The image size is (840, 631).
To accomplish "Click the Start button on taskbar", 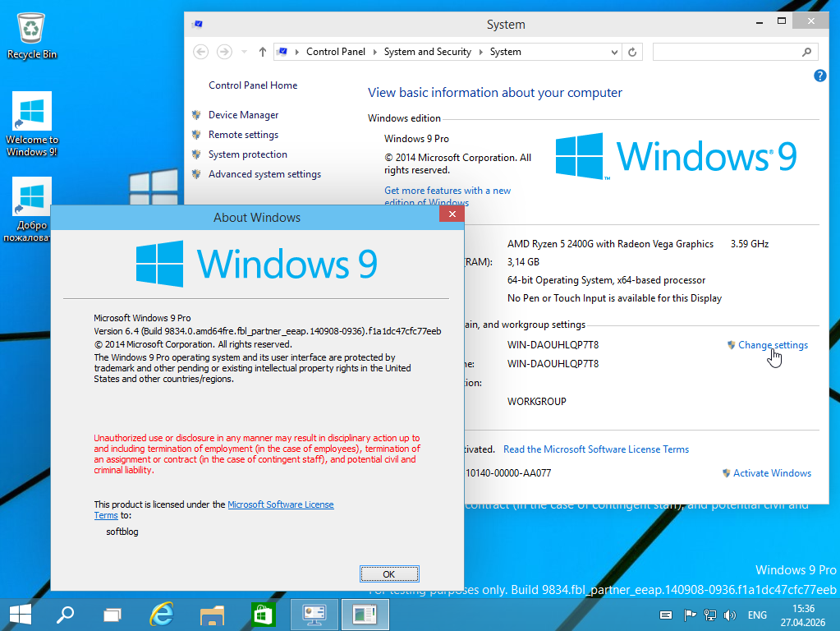I will (x=21, y=615).
